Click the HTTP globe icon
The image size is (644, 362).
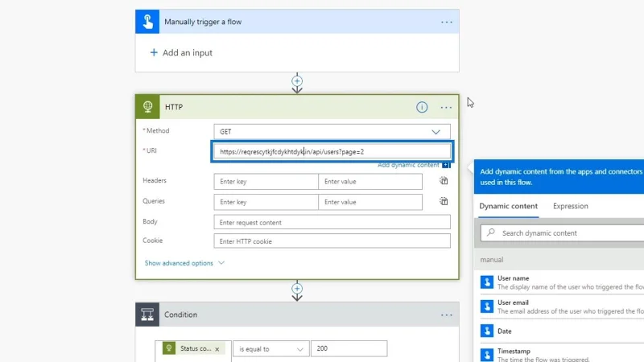click(148, 107)
